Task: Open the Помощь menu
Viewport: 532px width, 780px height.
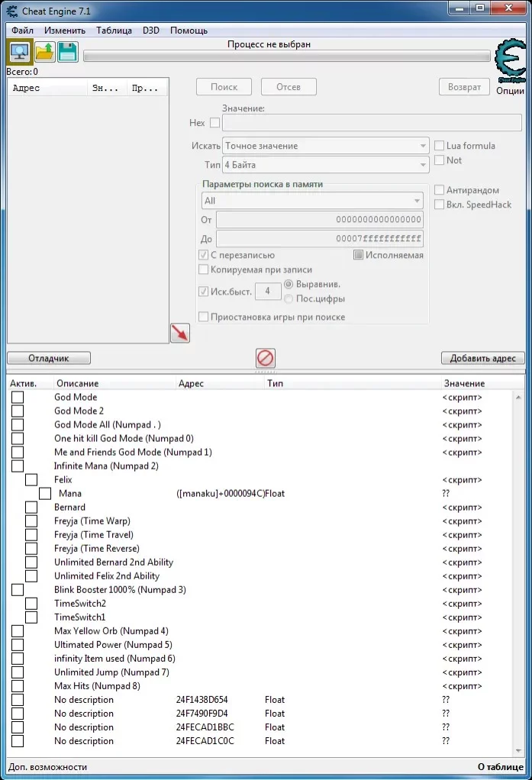Action: coord(189,31)
